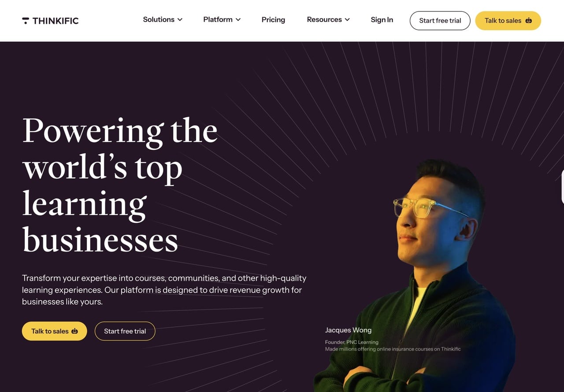Click the hero Talk to sales button
Image resolution: width=564 pixels, height=392 pixels.
[55, 331]
